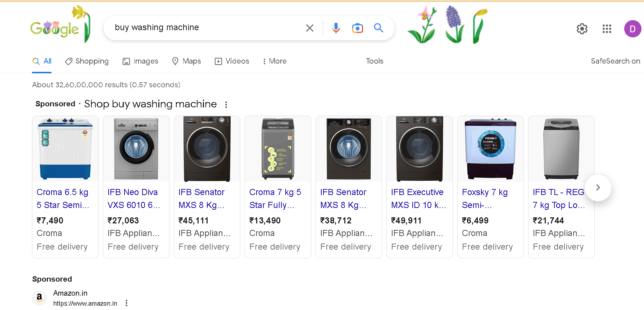Open the account profile avatar D
Screen dimensions: 644x310
point(632,29)
